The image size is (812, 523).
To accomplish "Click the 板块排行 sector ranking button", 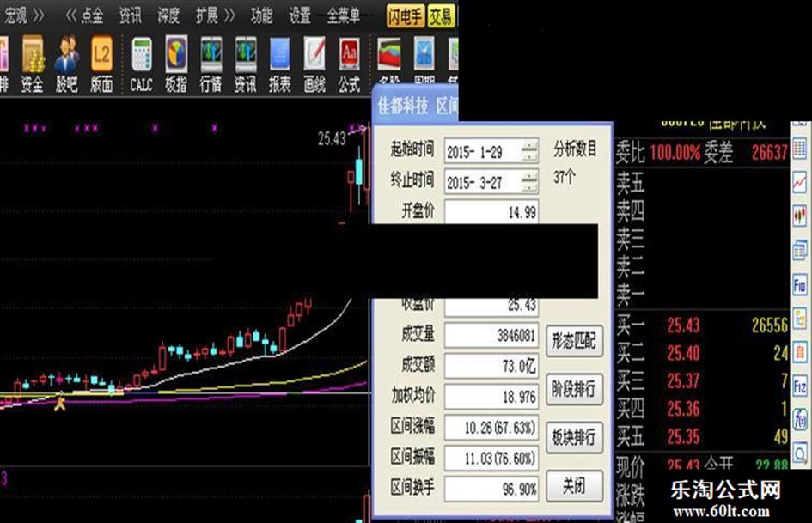I will tap(574, 438).
